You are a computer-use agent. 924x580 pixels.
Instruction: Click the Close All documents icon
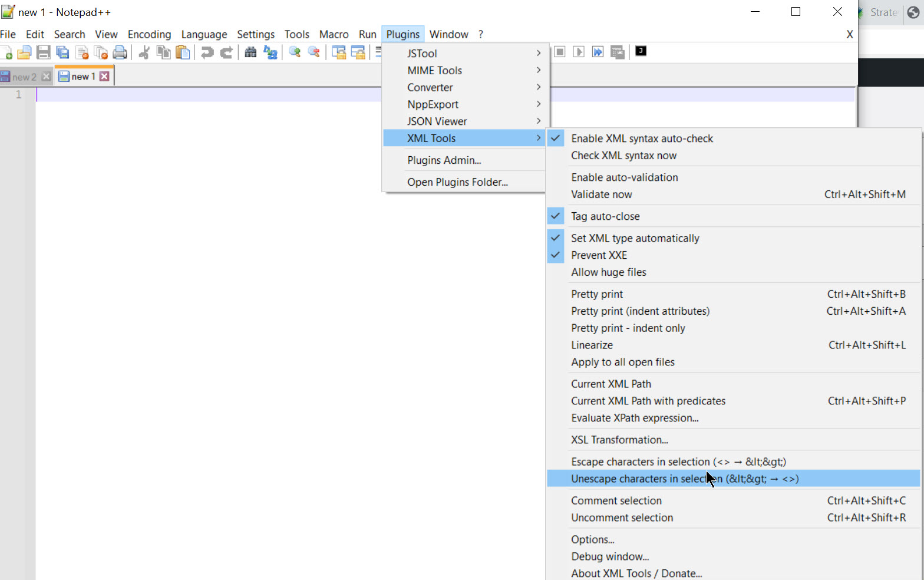pos(101,53)
